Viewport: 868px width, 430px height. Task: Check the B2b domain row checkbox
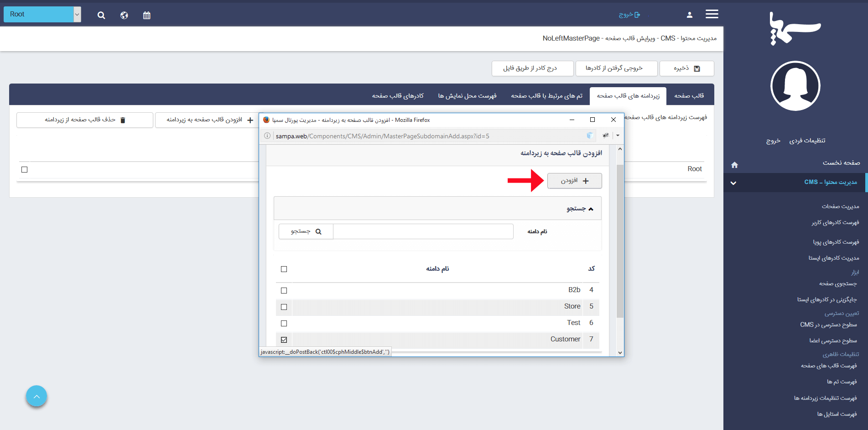(284, 290)
